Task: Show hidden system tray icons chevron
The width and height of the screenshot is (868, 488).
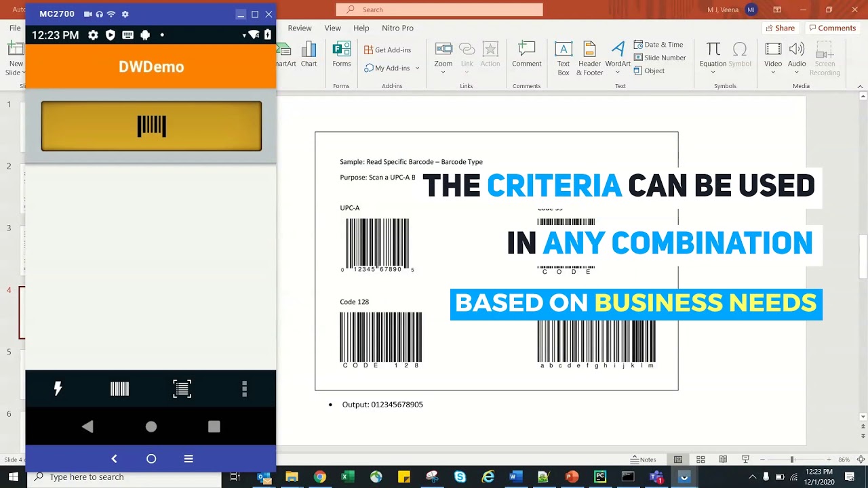Action: (x=752, y=477)
